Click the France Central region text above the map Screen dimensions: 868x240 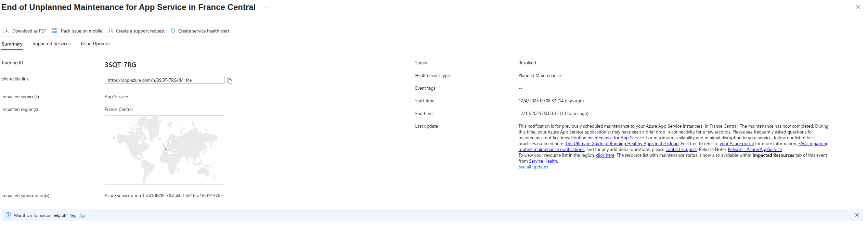click(118, 109)
